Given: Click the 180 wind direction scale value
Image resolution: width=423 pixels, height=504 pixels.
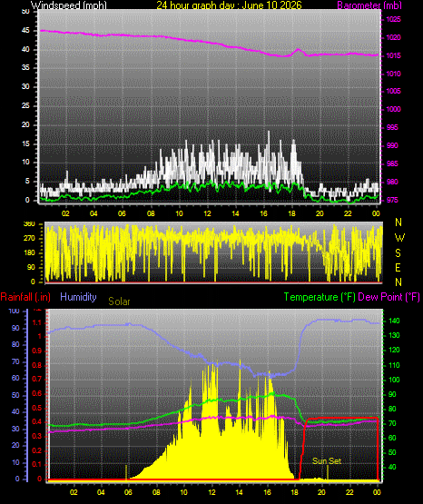Looking at the screenshot, I should pos(29,253).
